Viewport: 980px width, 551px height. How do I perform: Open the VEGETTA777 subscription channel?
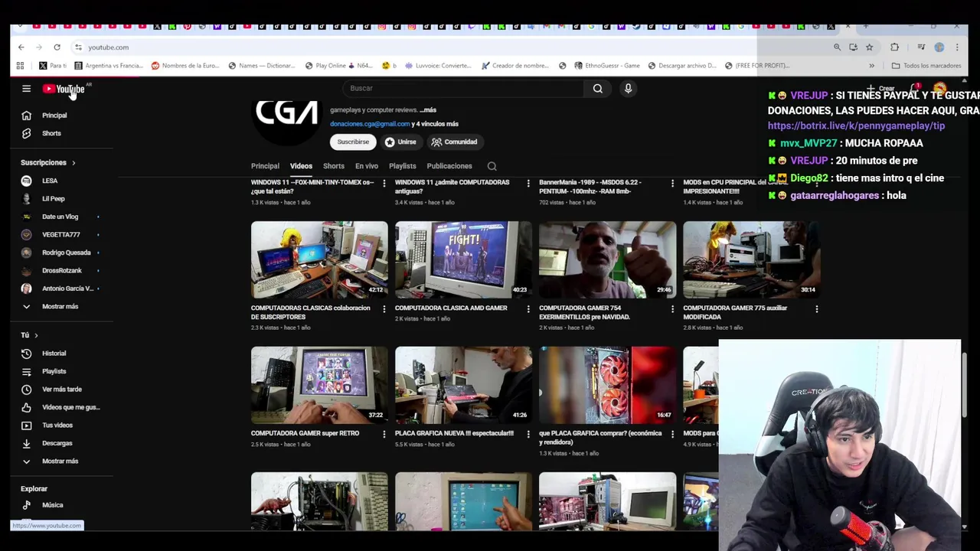click(x=60, y=235)
